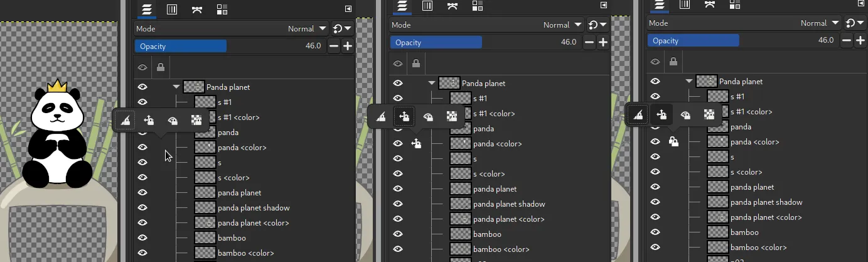Click the lock position icon in the left panel popup

[149, 120]
